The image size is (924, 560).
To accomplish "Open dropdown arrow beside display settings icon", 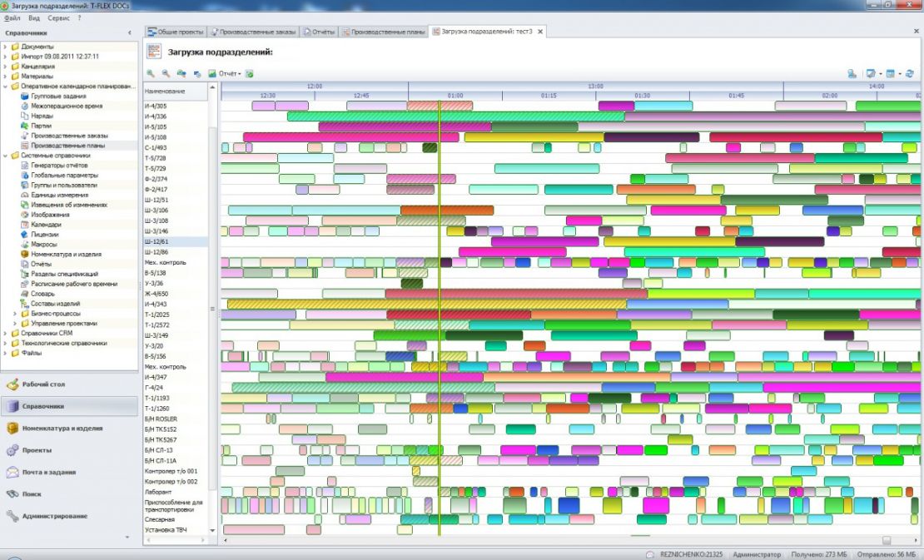I will coord(881,74).
